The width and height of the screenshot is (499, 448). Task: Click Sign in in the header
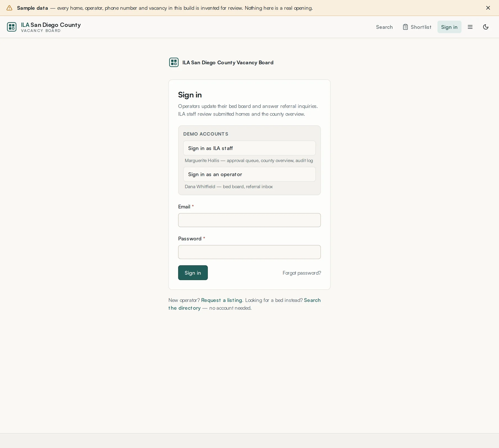[x=449, y=27]
